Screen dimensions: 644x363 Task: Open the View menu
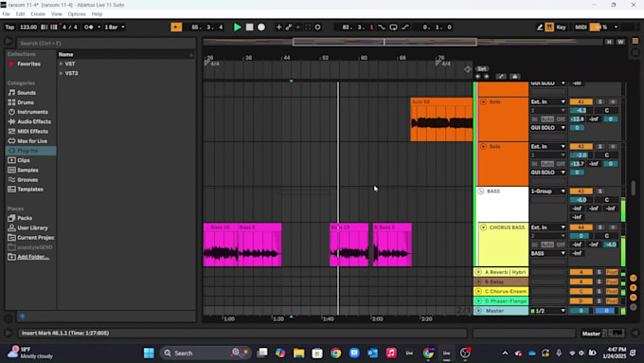pos(56,14)
